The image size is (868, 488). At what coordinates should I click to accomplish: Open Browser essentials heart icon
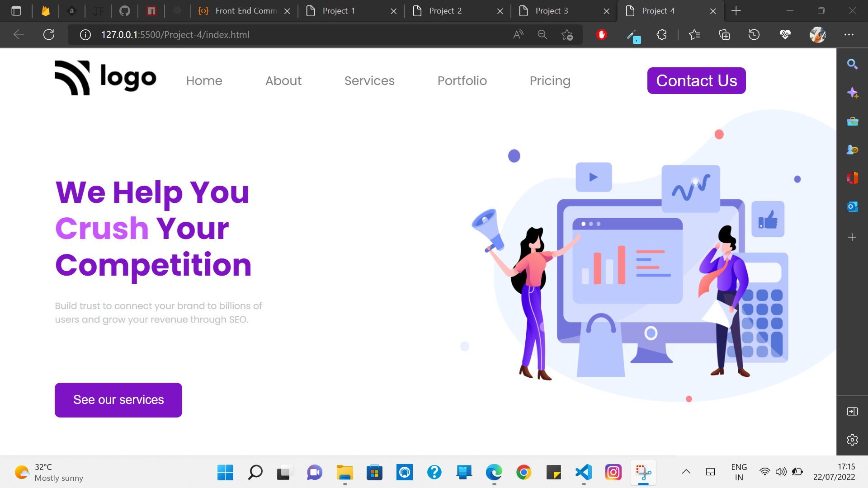click(785, 34)
